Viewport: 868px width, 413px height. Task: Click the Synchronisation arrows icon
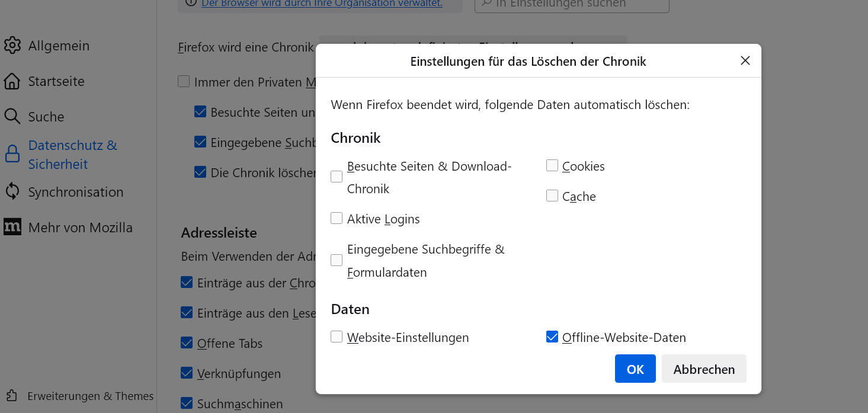tap(12, 191)
